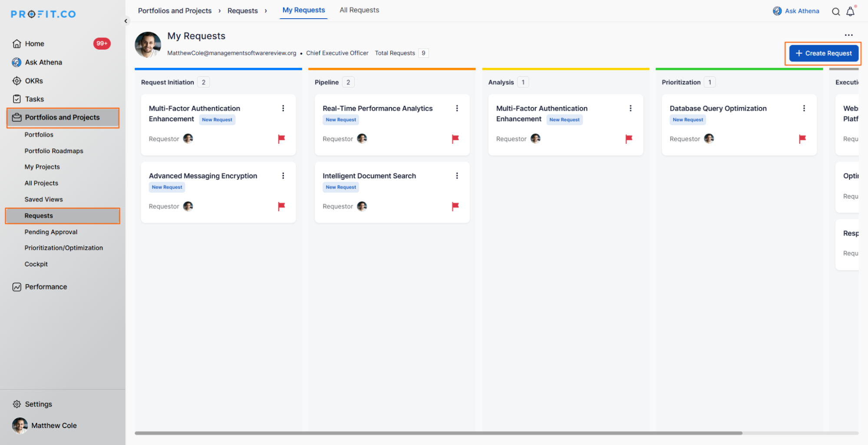
Task: Toggle red flag on Real-Time Performance Analytics
Action: click(455, 139)
